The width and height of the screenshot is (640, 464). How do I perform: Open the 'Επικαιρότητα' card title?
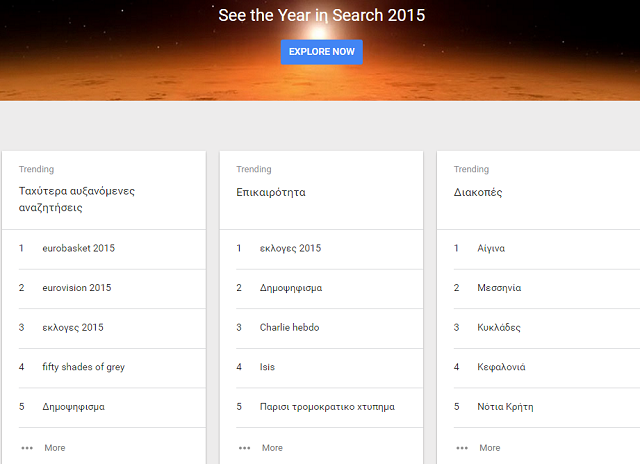pos(271,192)
